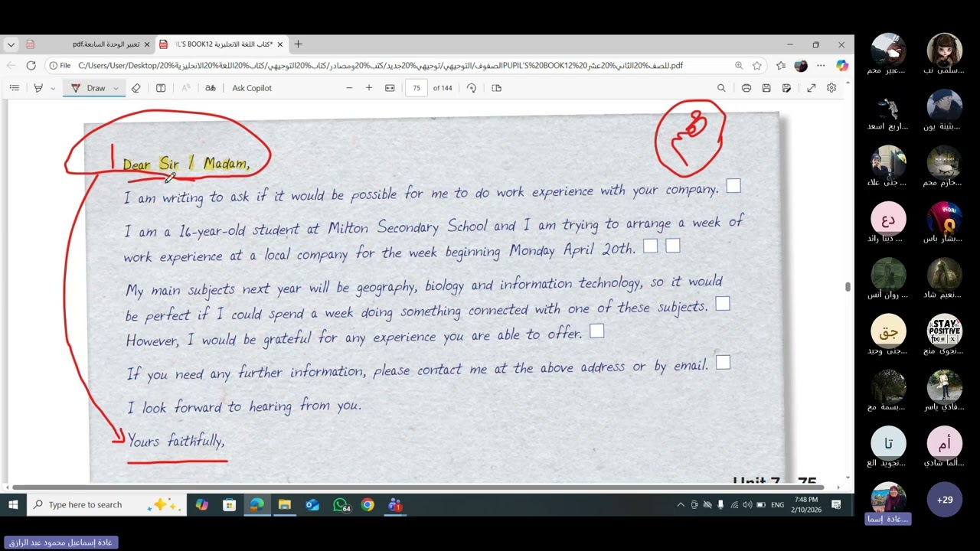Open the Favorites list icon
The image size is (980, 551).
tap(781, 66)
